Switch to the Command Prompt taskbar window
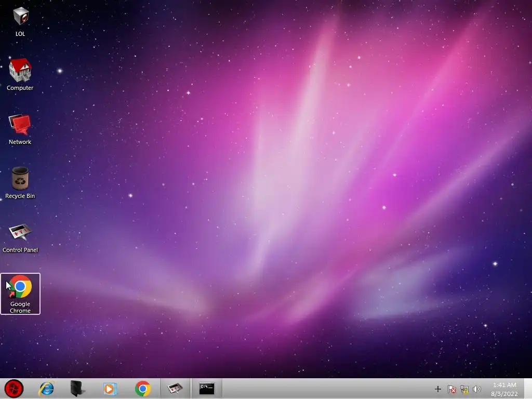This screenshot has height=399, width=532. tap(207, 389)
